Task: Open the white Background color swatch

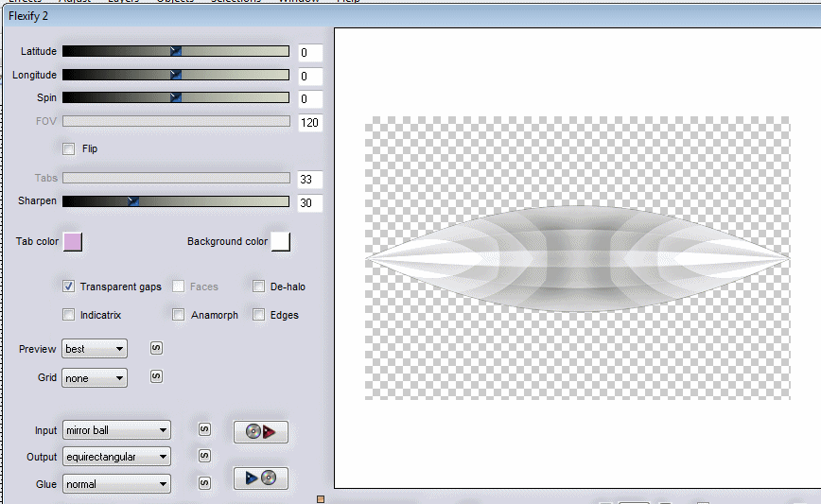Action: click(281, 242)
